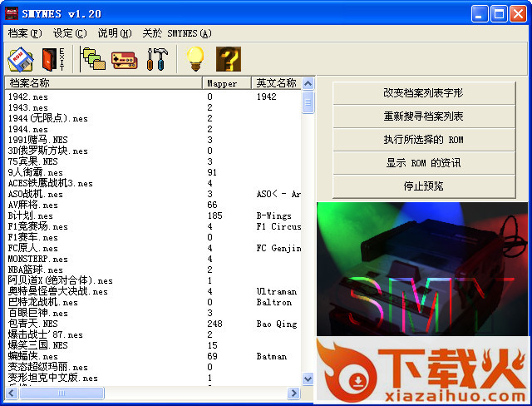Click the horizontal scrollbar thumb

pos(62,394)
